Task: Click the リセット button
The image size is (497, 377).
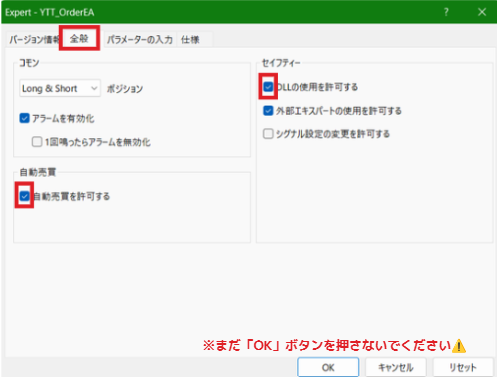Action: pyautogui.click(x=463, y=367)
